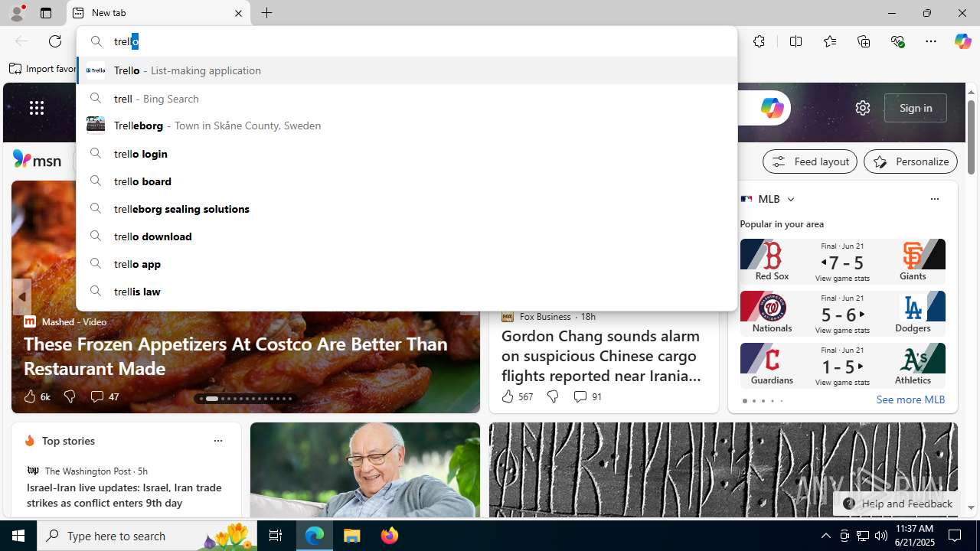Show hidden system tray icons
980x551 pixels.
(825, 536)
